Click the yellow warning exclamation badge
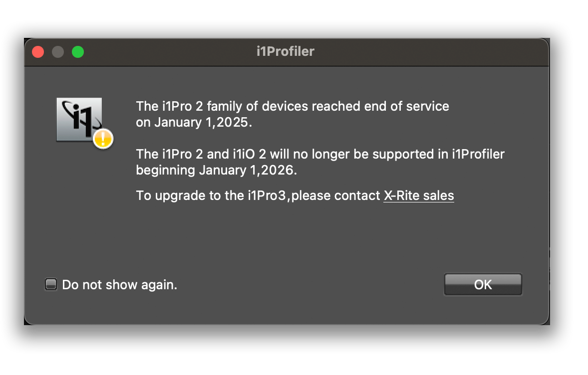The height and width of the screenshot is (375, 588). [x=103, y=139]
